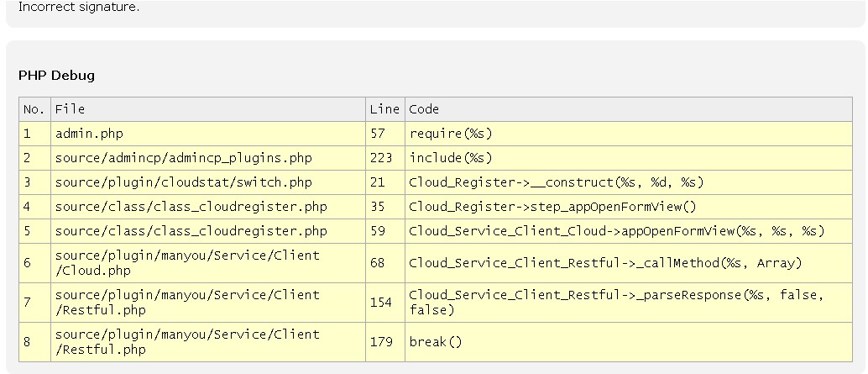The height and width of the screenshot is (374, 868).
Task: Click the PHP Debug heading
Action: point(56,76)
